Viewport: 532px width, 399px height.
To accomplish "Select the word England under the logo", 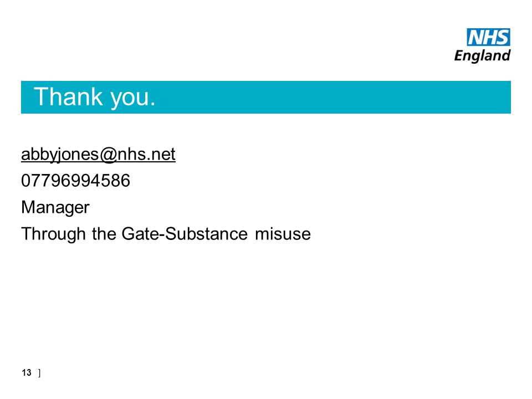I will click(x=482, y=55).
